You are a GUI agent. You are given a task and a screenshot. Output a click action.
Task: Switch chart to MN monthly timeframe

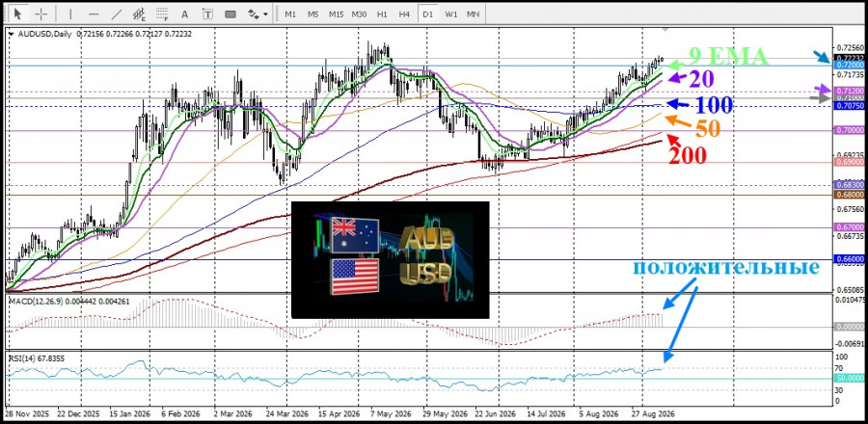click(x=473, y=13)
